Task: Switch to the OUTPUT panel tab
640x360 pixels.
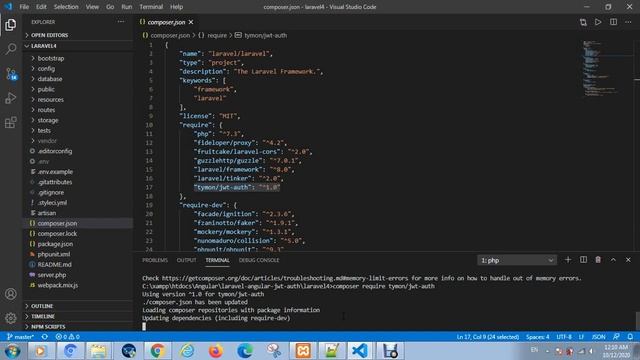Action: [x=187, y=260]
